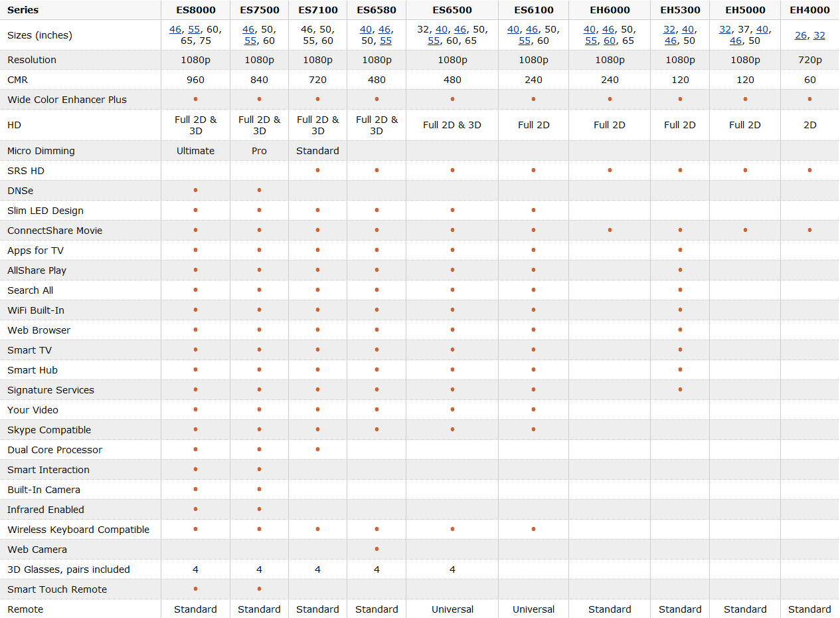Select the CMR value 840

pyautogui.click(x=260, y=80)
